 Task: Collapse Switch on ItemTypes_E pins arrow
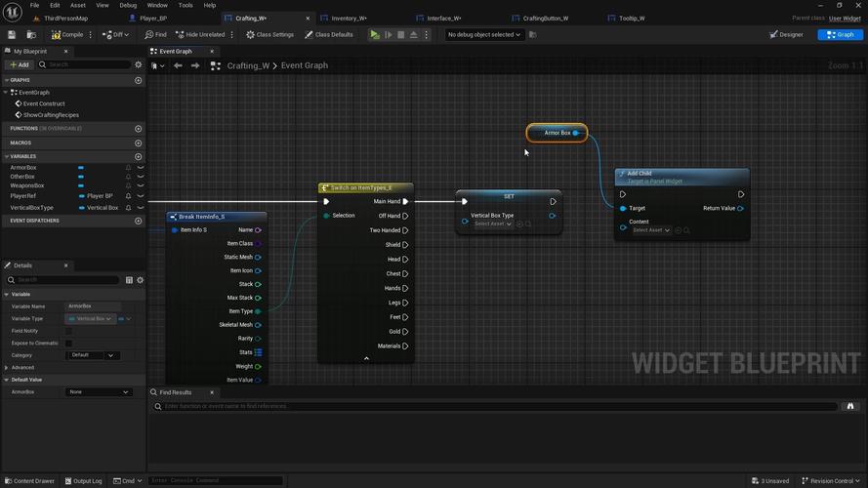[366, 358]
